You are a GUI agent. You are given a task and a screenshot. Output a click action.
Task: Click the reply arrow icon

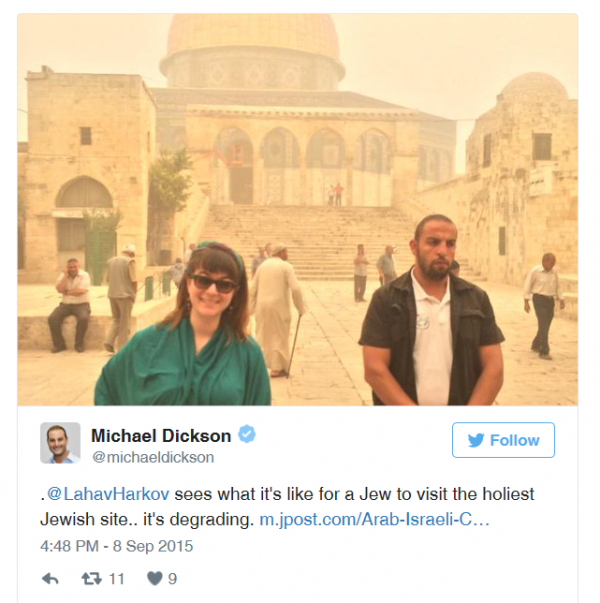click(50, 579)
